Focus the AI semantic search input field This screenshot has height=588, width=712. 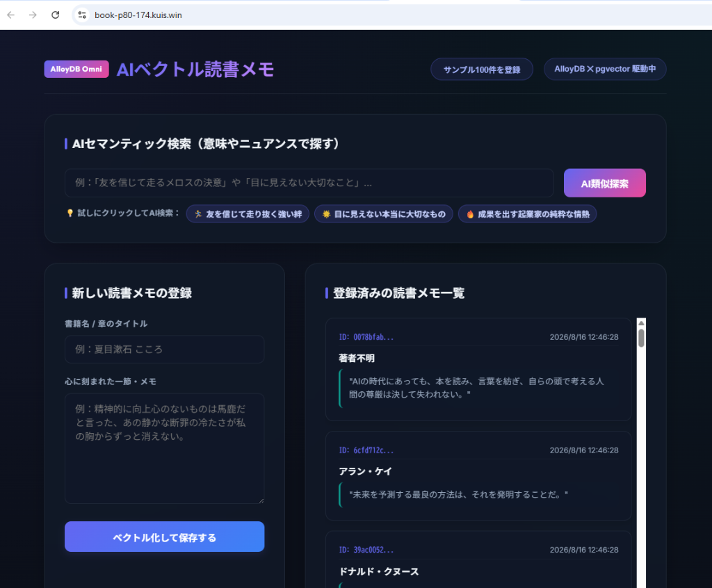pyautogui.click(x=309, y=183)
